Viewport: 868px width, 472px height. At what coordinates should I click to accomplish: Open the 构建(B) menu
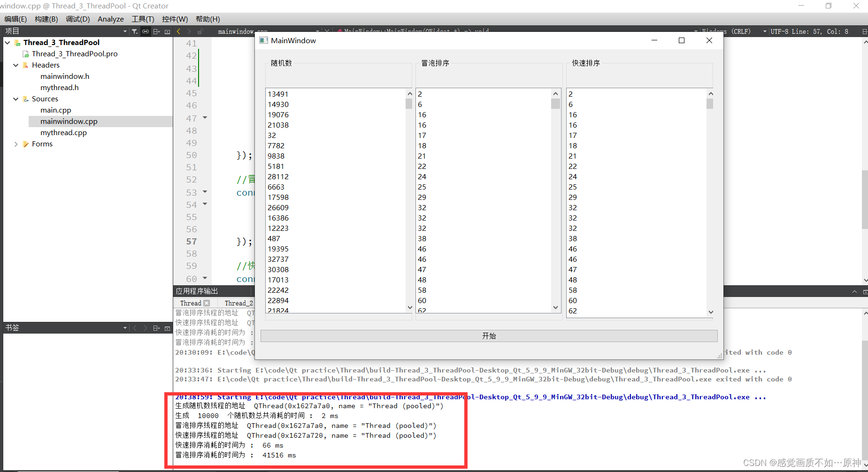[x=46, y=19]
